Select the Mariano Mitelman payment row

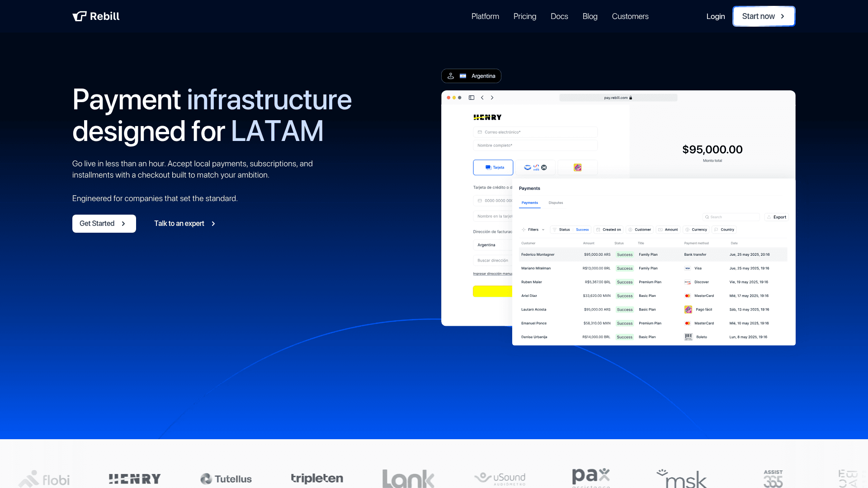point(653,268)
